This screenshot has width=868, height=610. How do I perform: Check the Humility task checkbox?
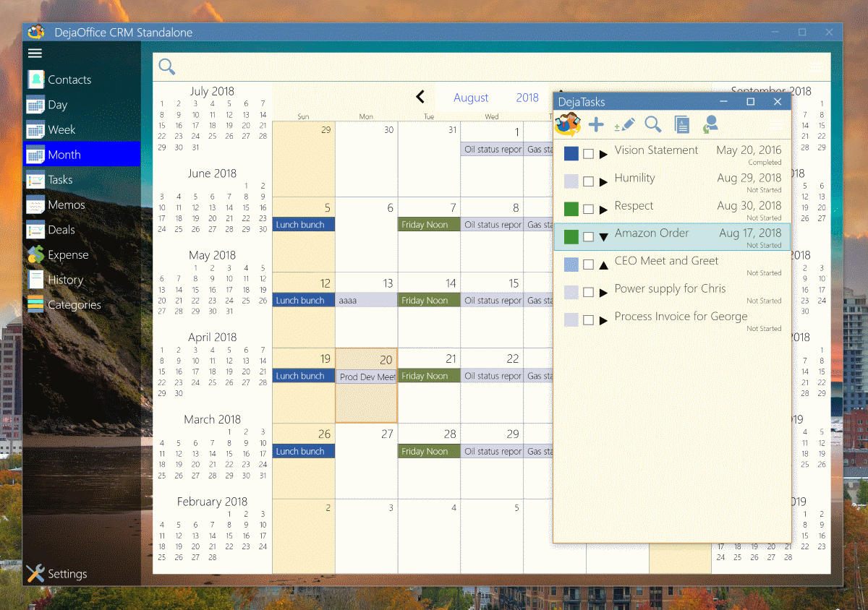(x=589, y=181)
